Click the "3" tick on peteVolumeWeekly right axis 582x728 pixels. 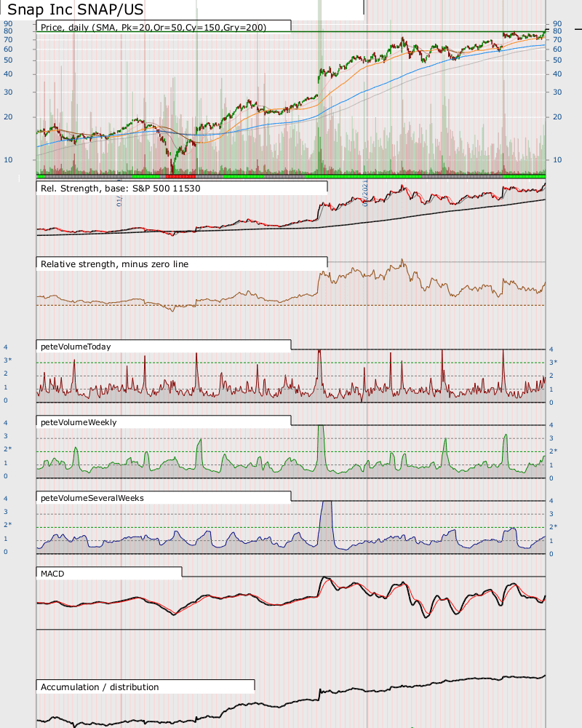pyautogui.click(x=551, y=438)
